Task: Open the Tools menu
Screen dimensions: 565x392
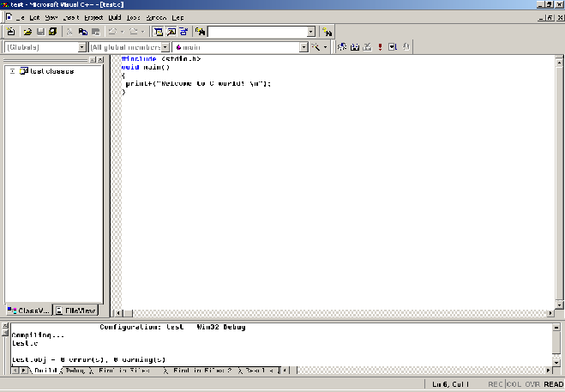Action: coord(134,18)
